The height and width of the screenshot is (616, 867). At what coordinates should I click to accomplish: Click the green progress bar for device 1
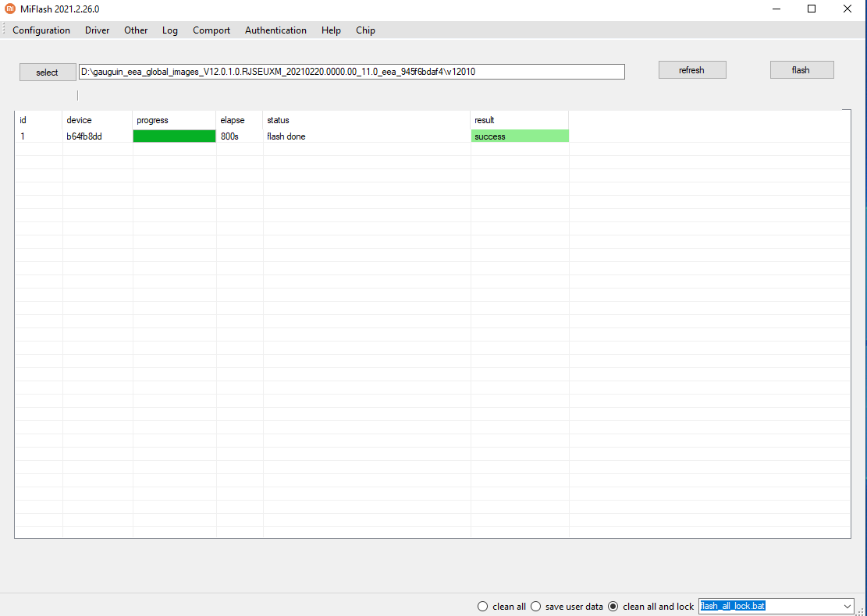tap(174, 136)
